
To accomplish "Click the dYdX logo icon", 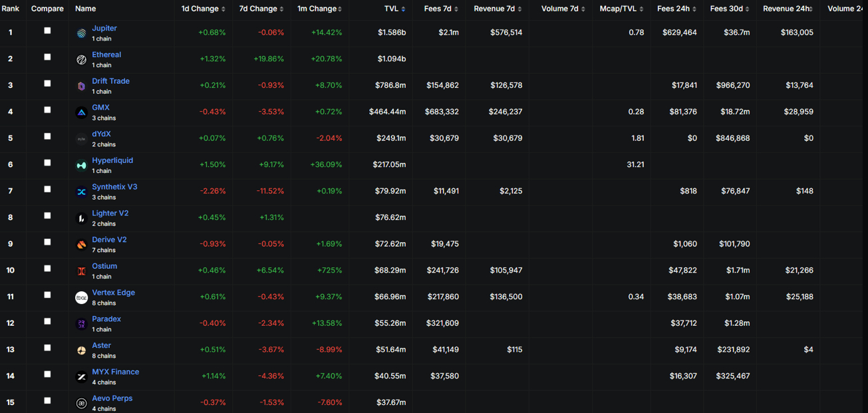I will coord(81,139).
